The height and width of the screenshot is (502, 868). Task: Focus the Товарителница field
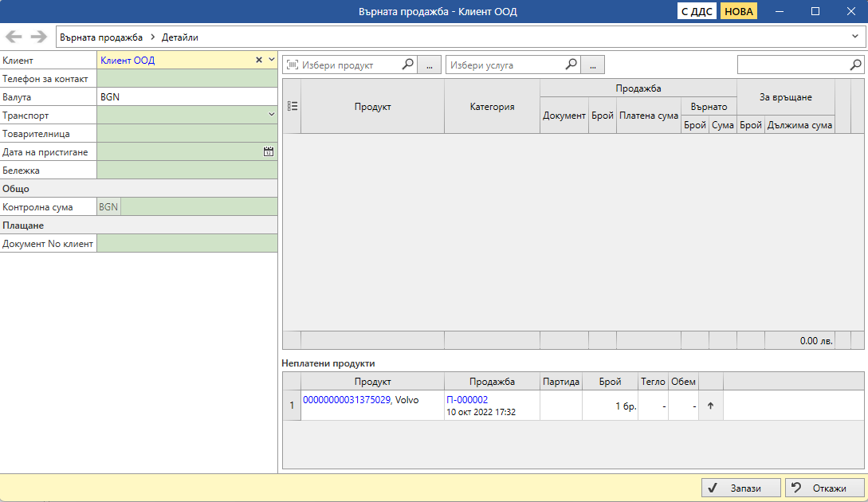[x=187, y=133]
